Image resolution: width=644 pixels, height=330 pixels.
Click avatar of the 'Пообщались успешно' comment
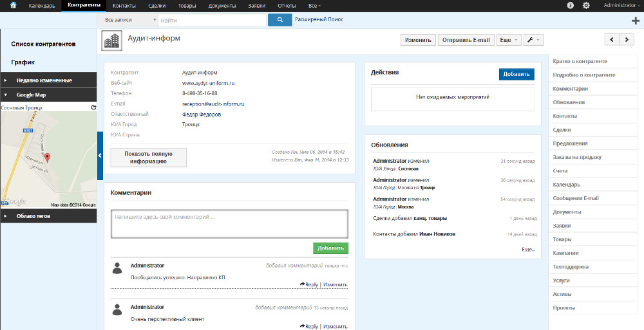(x=117, y=268)
